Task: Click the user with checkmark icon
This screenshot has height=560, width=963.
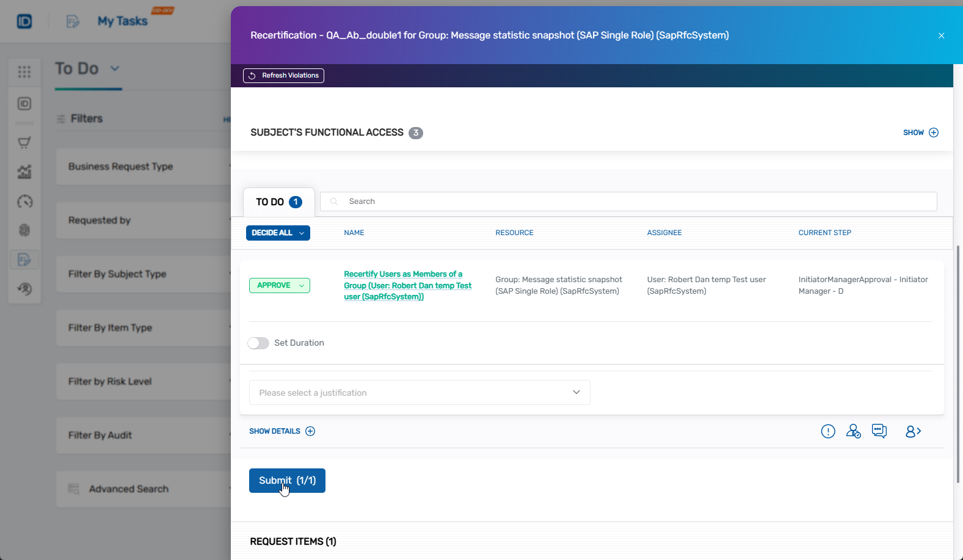Action: [x=853, y=431]
